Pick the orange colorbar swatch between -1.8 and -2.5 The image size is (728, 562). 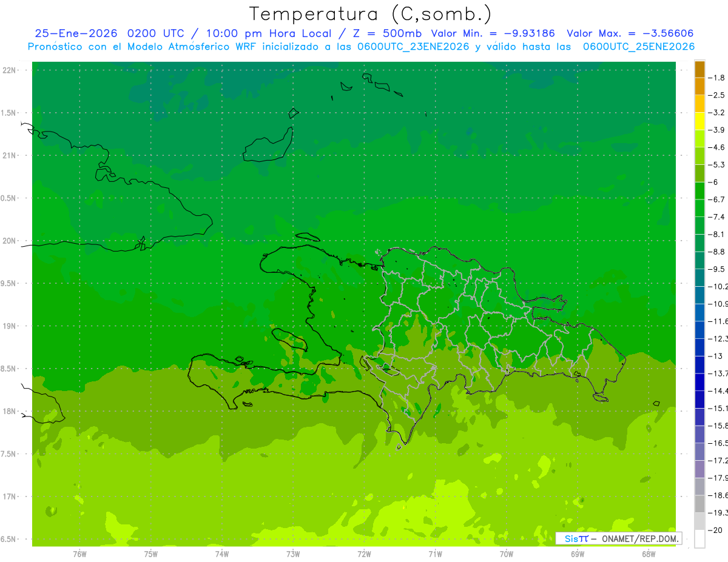tap(699, 87)
